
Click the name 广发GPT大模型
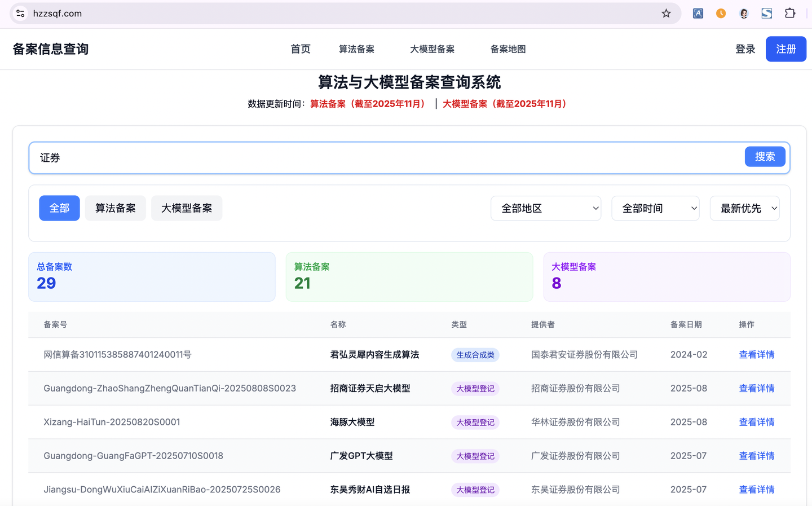point(361,456)
